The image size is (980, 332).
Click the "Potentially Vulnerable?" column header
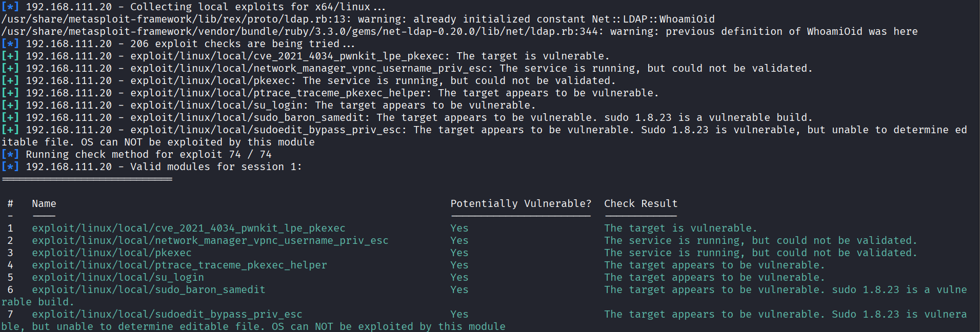tap(521, 203)
